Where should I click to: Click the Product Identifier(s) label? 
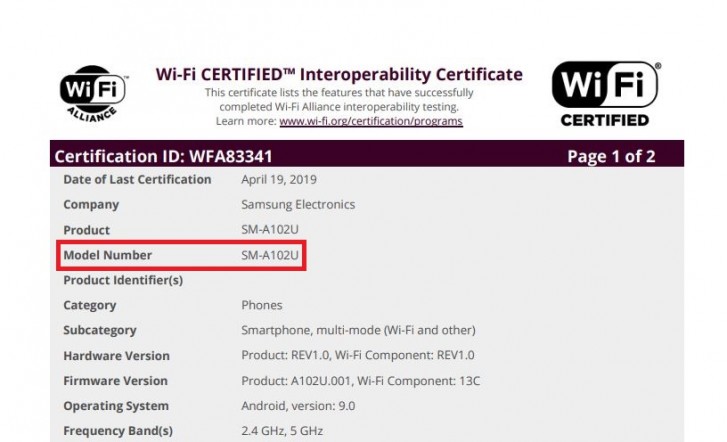[x=123, y=281]
